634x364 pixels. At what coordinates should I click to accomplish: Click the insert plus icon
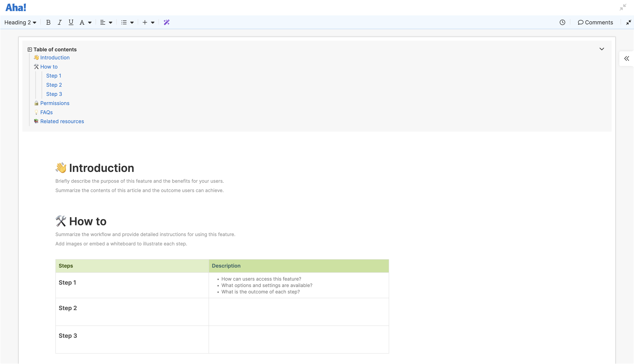[145, 22]
